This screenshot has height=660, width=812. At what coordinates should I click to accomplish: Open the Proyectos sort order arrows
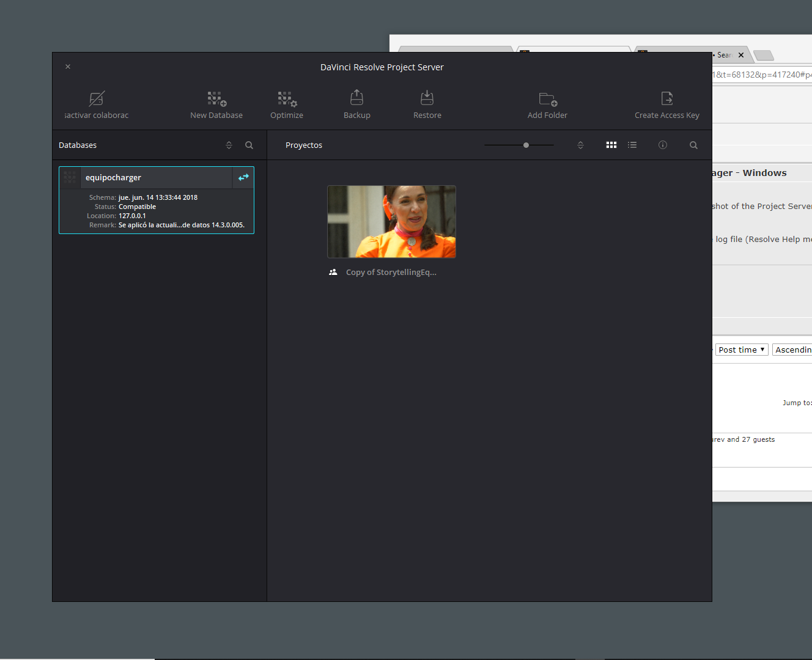tap(580, 145)
